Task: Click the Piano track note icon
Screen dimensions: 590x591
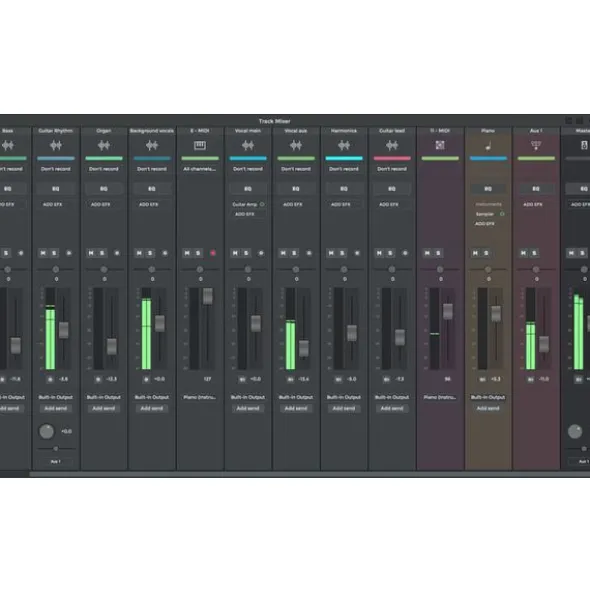Action: pos(488,145)
